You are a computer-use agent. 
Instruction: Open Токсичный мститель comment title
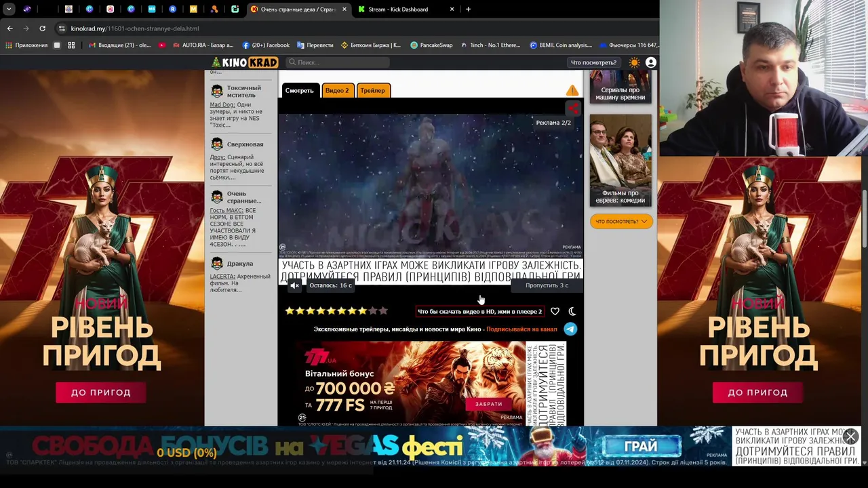(x=243, y=91)
